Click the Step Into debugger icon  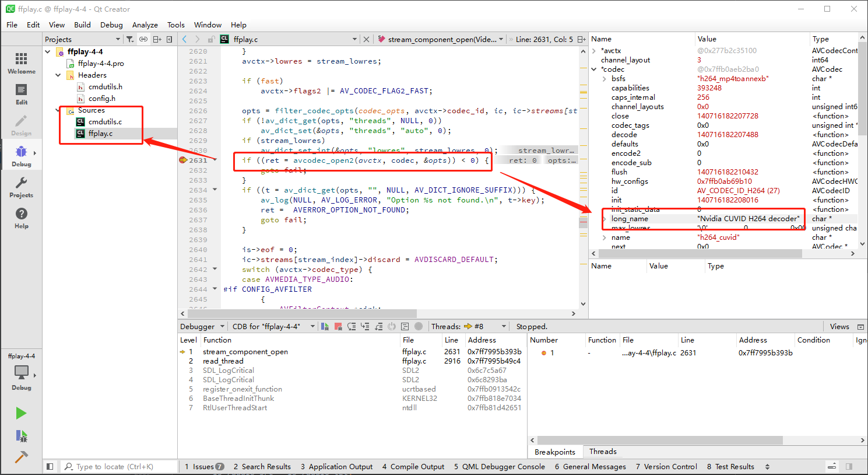(365, 326)
